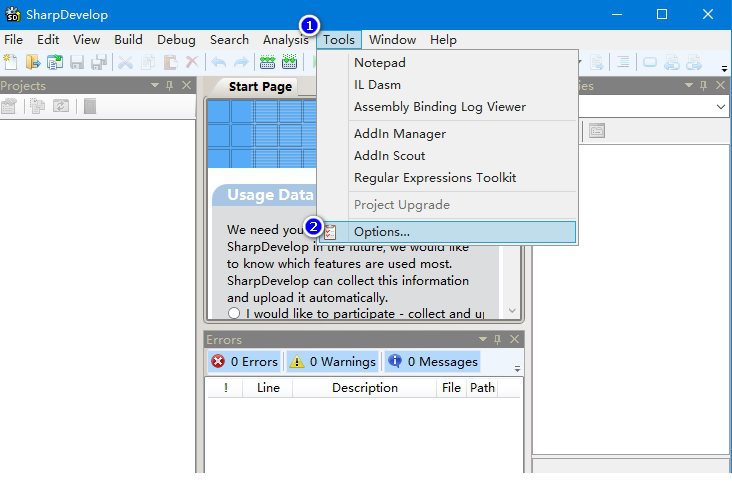Screen dimensions: 732x491
Task: Click the categorized view icon in Properties panel
Action: 597,131
